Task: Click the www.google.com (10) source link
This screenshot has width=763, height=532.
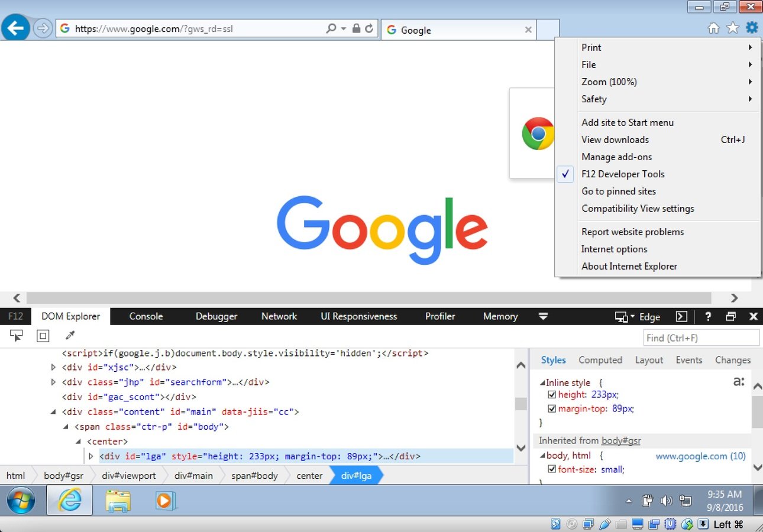Action: (x=701, y=456)
